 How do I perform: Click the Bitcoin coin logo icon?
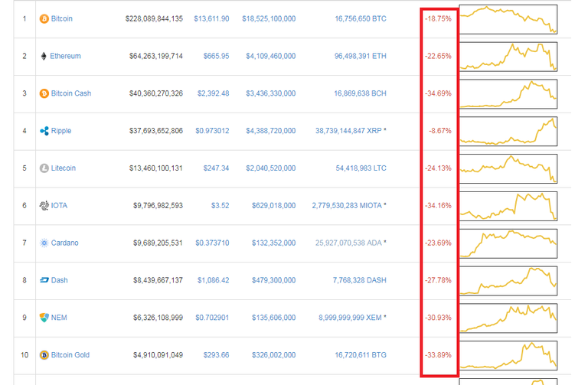[x=44, y=18]
